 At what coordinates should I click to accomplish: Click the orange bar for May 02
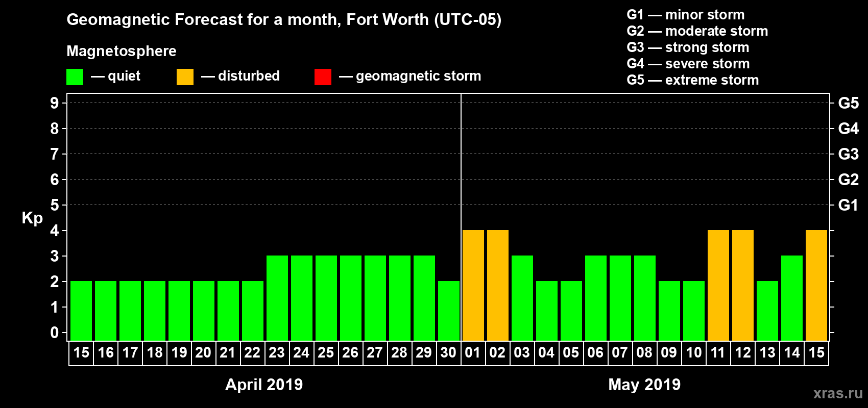[498, 285]
